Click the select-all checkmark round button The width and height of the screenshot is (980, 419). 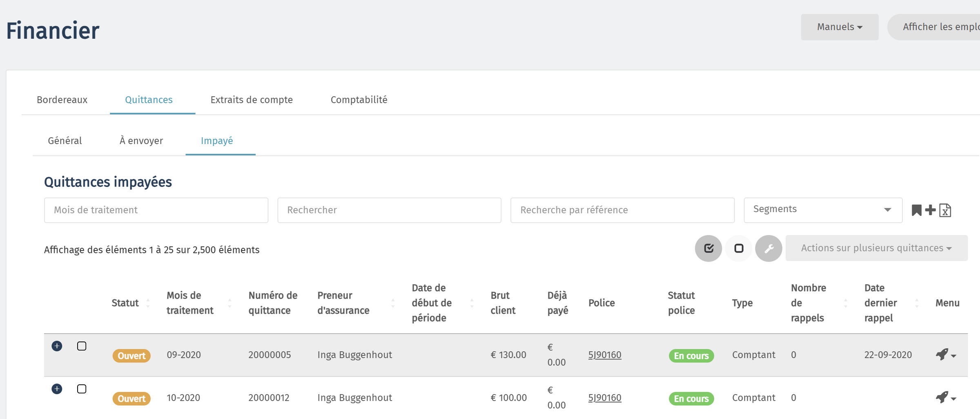(x=708, y=248)
